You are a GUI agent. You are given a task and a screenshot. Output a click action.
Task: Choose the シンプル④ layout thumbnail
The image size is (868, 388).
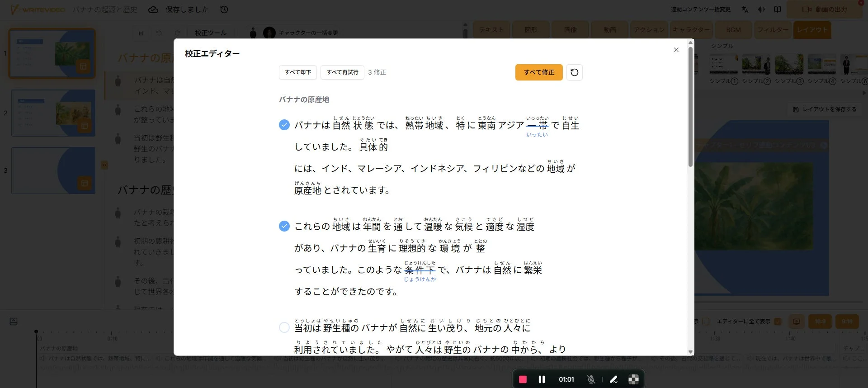tap(822, 64)
